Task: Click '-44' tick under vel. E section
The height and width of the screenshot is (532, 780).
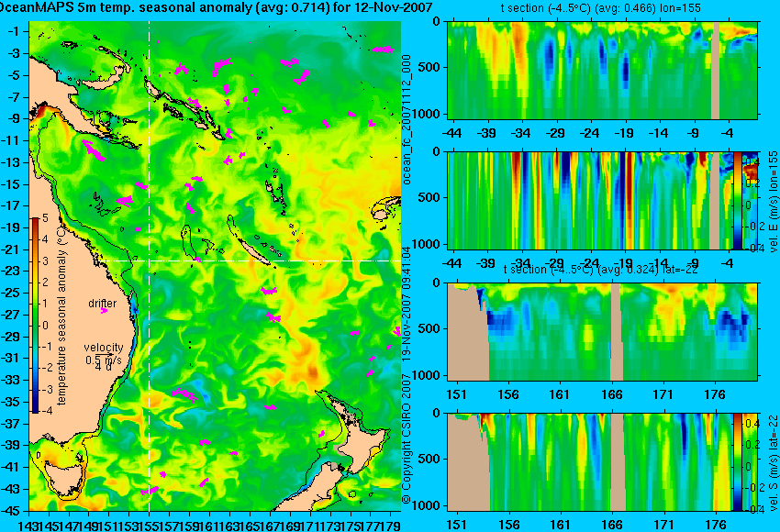Action: coord(452,263)
